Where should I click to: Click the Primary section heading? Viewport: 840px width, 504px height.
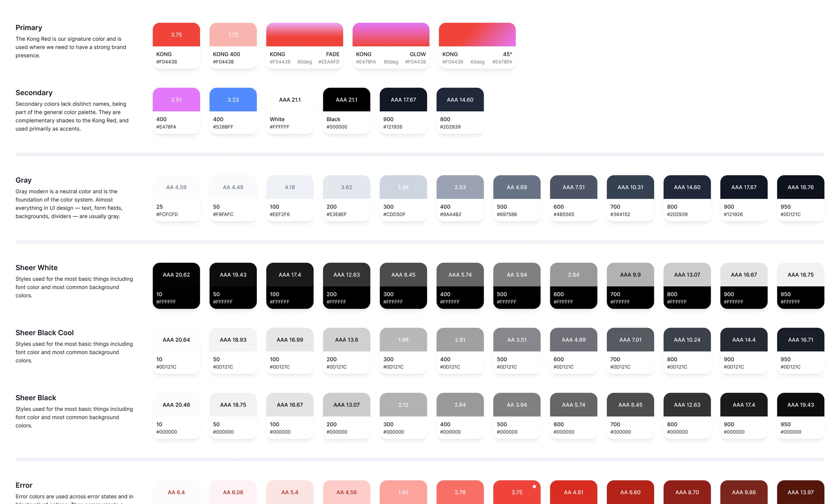(x=29, y=27)
